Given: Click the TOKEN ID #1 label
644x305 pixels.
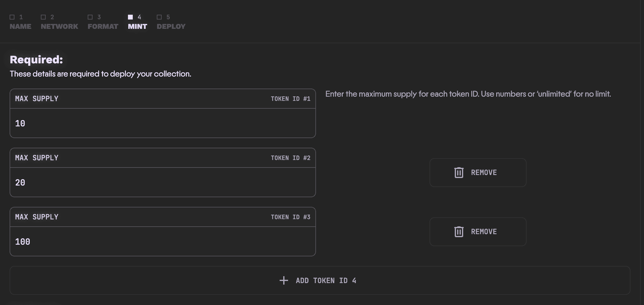Looking at the screenshot, I should 290,99.
